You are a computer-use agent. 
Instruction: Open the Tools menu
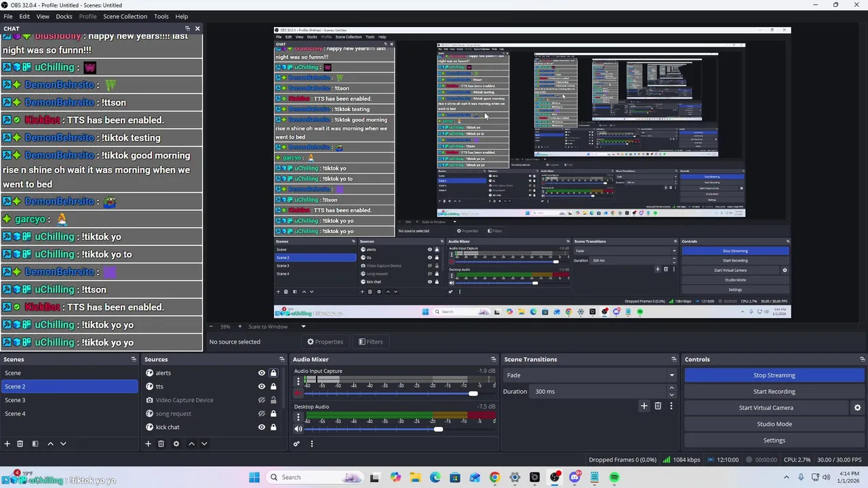[x=161, y=16]
